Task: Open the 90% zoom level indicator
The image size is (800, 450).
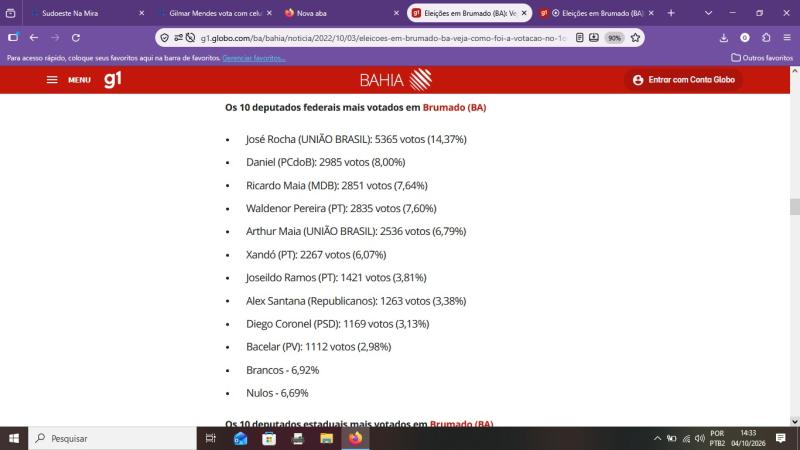Action: point(614,38)
